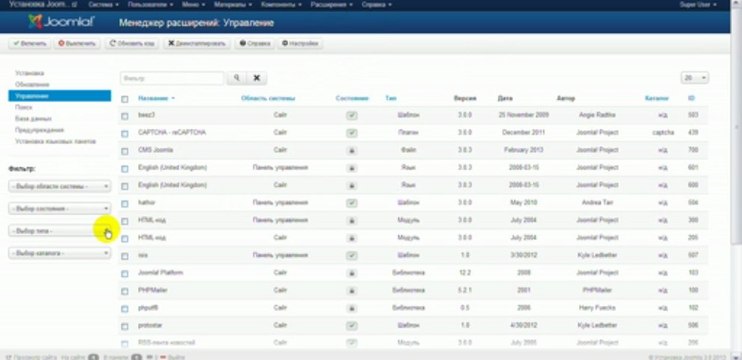This screenshot has height=360, width=742.
Task: Click the lock status icon for CMS Joomla
Action: tap(352, 150)
